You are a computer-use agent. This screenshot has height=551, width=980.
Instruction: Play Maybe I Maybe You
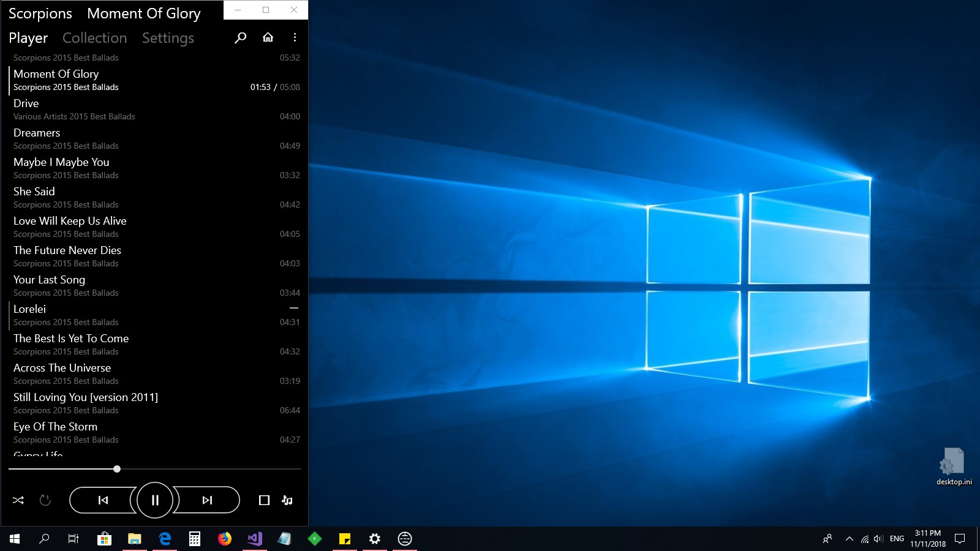(61, 162)
